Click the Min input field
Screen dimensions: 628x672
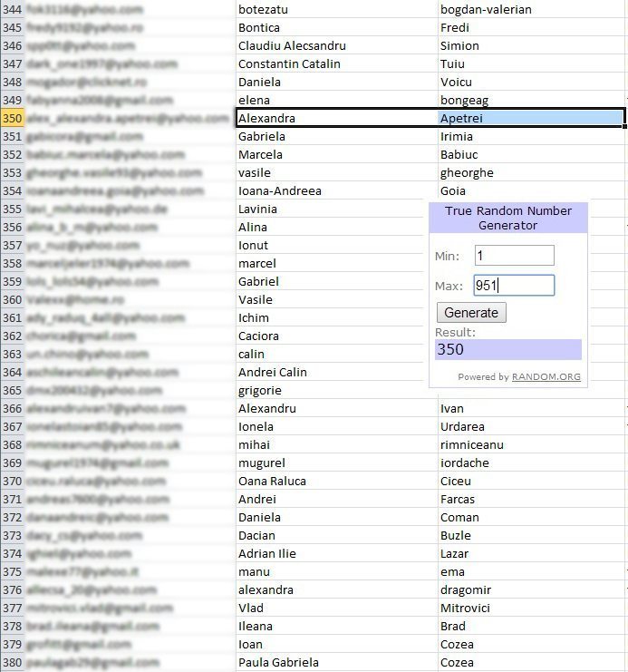pos(514,256)
